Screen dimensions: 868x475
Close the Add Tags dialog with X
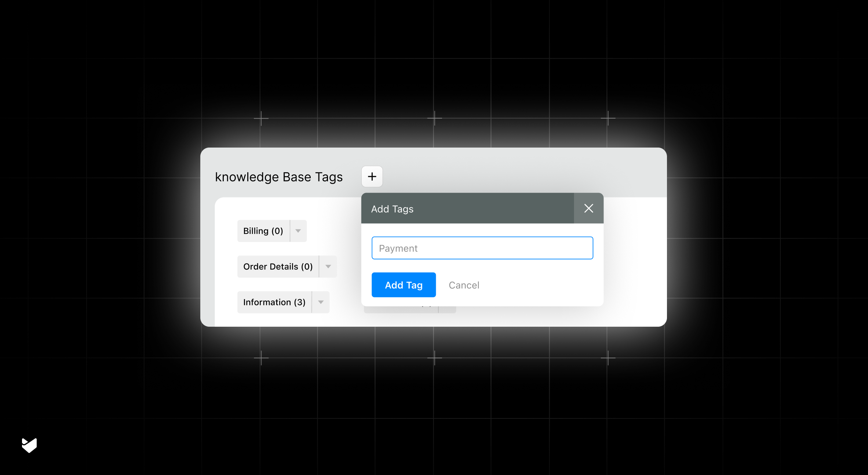[x=588, y=209]
